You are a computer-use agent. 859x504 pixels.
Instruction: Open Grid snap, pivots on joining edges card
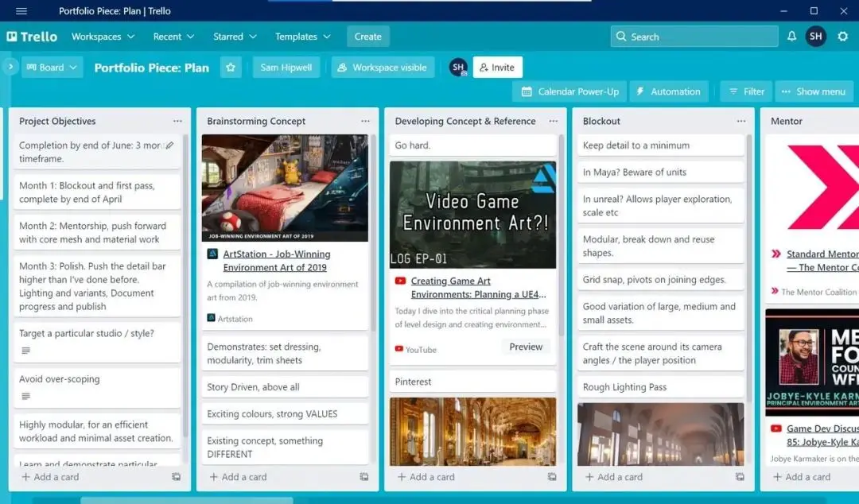(661, 279)
